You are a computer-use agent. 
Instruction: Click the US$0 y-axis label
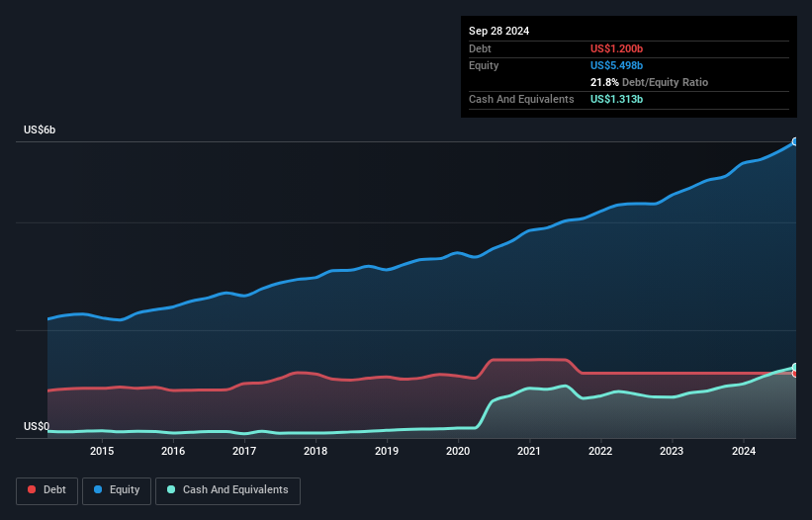36,427
